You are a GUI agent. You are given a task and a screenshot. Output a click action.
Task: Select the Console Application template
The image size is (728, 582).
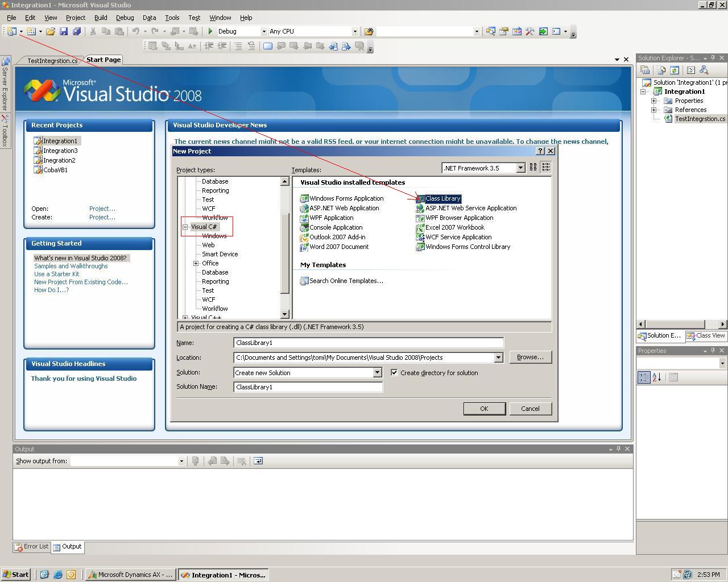pos(332,227)
